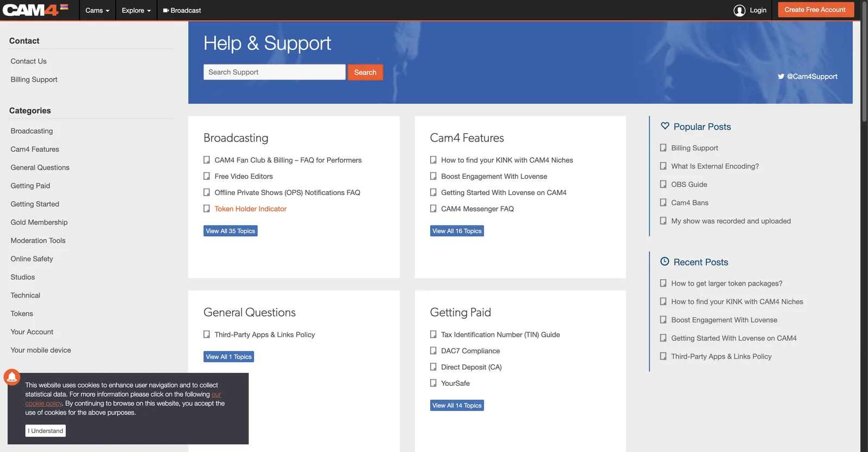This screenshot has height=452, width=868.
Task: Click document icon beside Billing Support popular post
Action: point(663,148)
